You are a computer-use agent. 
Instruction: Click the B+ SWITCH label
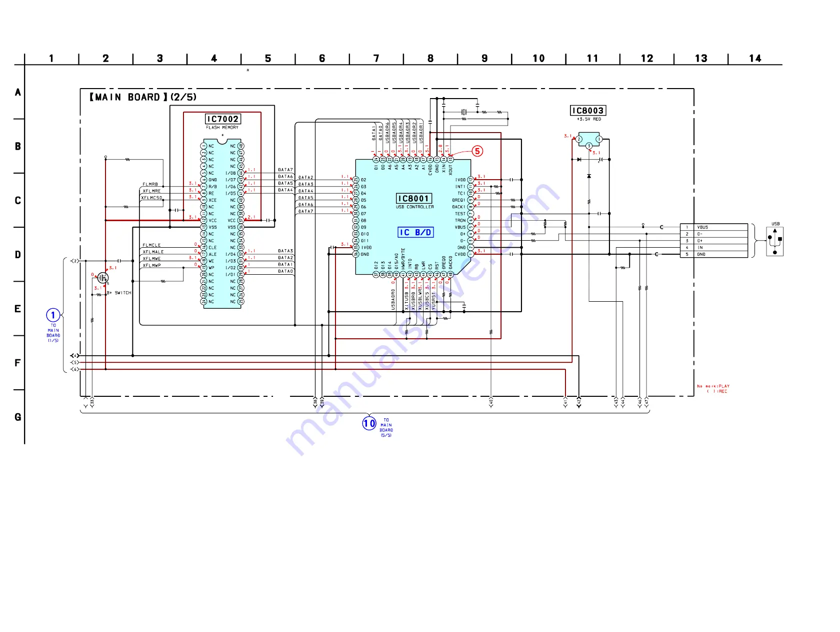click(x=119, y=293)
